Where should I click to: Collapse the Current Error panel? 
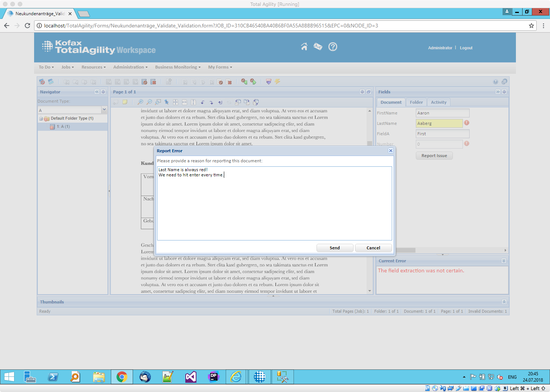coord(504,261)
